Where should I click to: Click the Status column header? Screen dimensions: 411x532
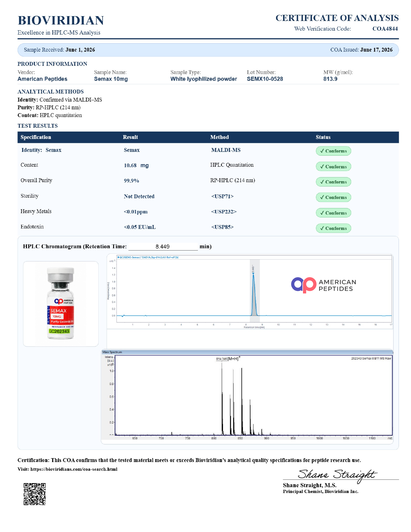pyautogui.click(x=323, y=137)
